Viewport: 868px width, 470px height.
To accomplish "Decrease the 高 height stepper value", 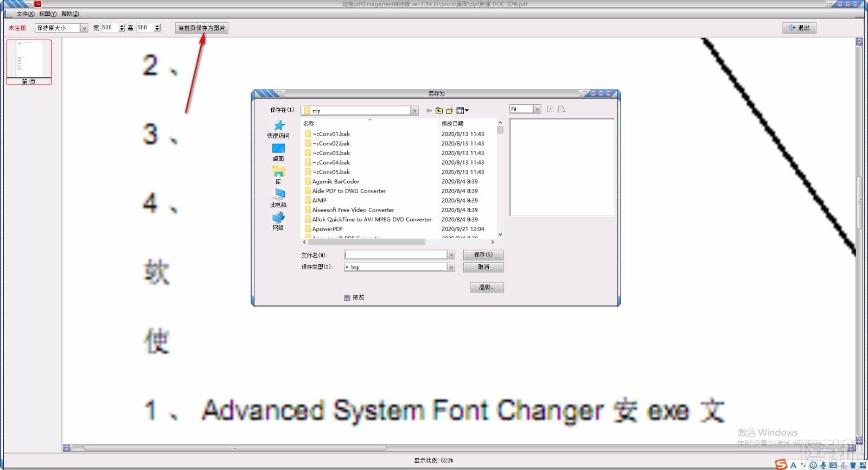I will coord(157,30).
